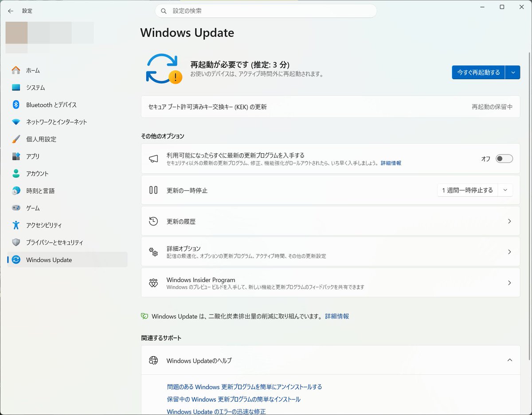Click the 1 週間一時停止する button
Image resolution: width=532 pixels, height=415 pixels.
point(467,190)
